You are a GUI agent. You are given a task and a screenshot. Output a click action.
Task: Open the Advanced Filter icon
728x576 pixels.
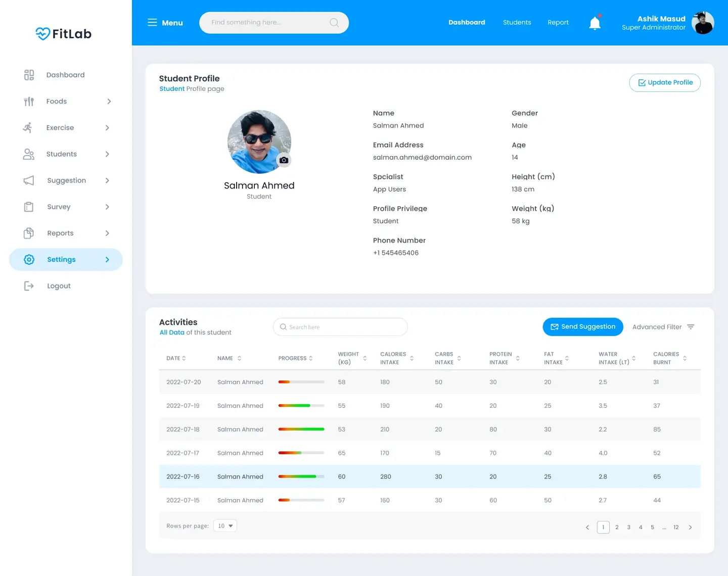(x=691, y=327)
